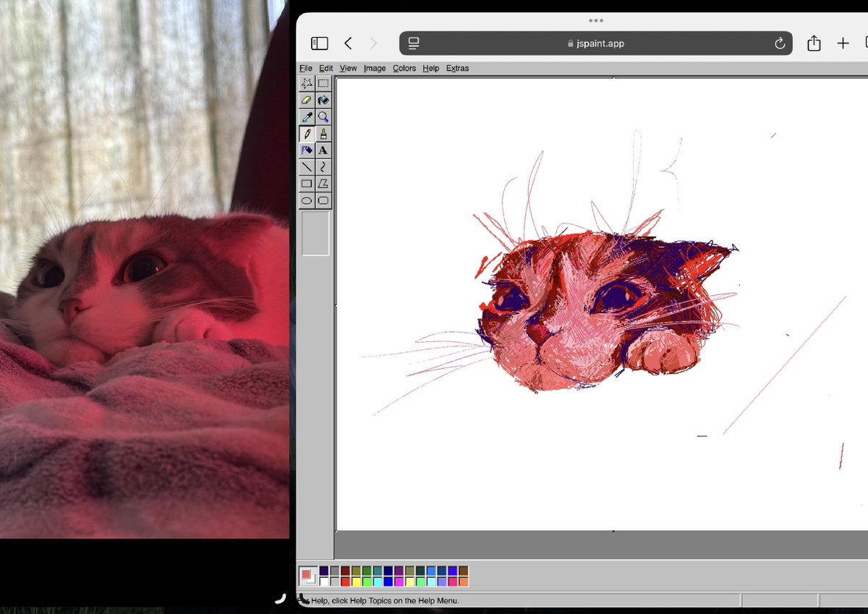Open the File menu

306,68
